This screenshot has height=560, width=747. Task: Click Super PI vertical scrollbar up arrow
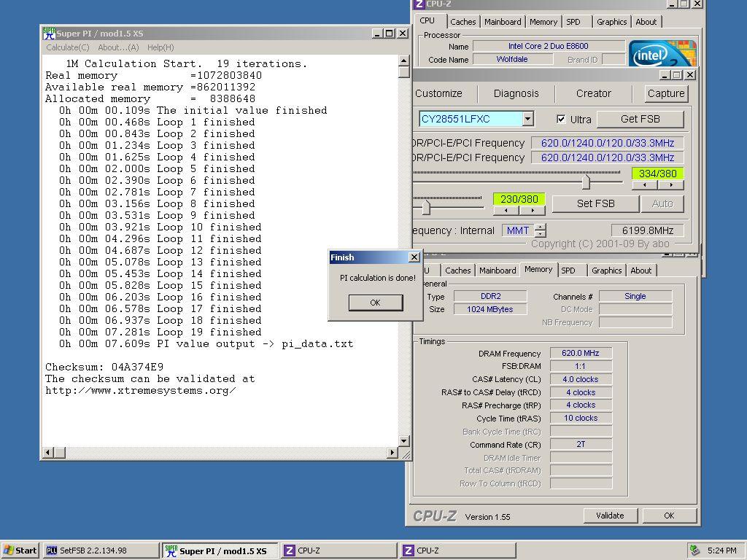(x=403, y=61)
